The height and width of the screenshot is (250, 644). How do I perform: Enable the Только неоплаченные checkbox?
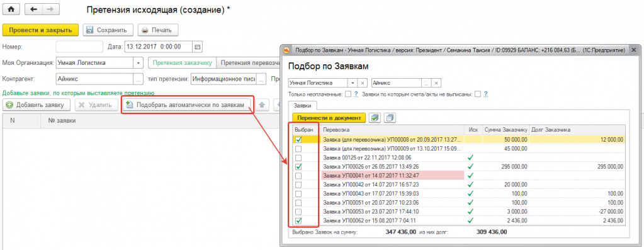pyautogui.click(x=348, y=94)
